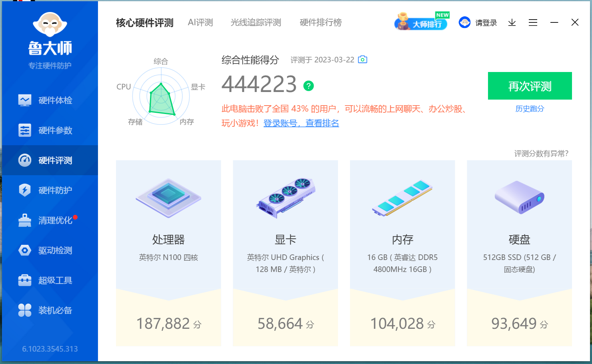Click 再次评测 to rerun benchmark
This screenshot has width=592, height=364.
530,86
